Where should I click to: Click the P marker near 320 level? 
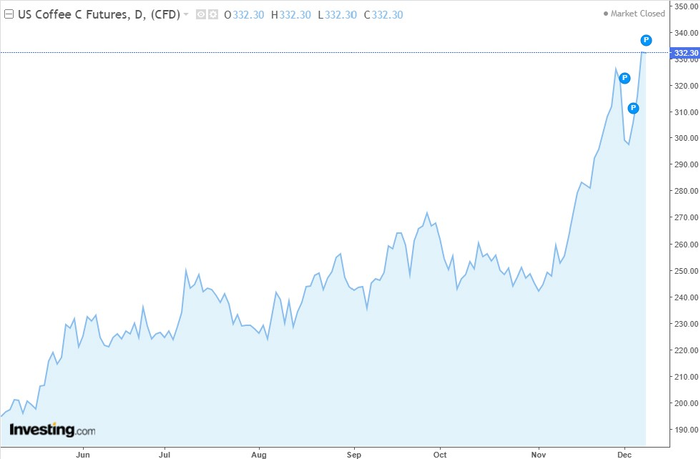(x=625, y=78)
